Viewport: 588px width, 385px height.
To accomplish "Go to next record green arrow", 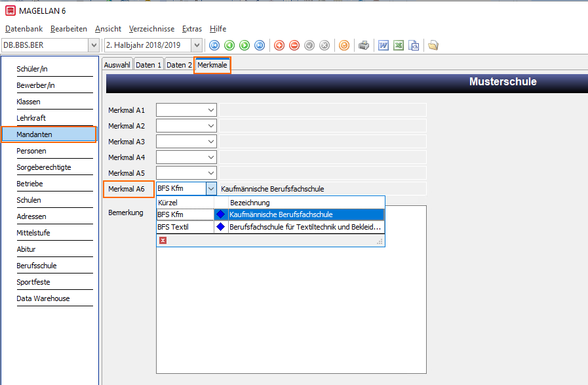I will click(245, 45).
